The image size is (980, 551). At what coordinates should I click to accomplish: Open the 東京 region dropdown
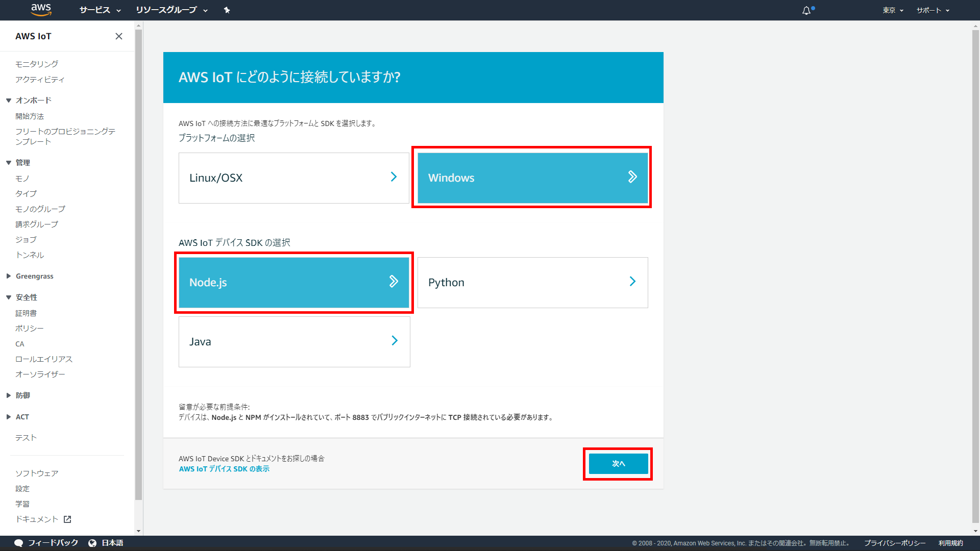click(893, 10)
